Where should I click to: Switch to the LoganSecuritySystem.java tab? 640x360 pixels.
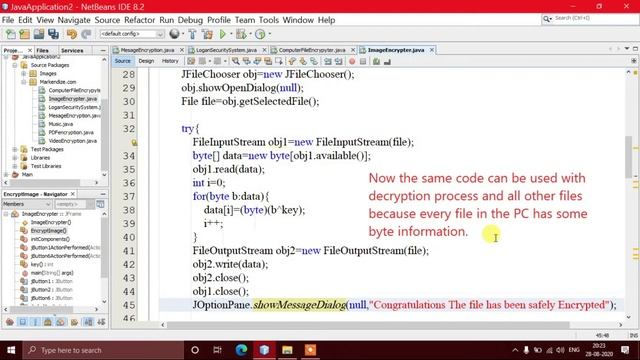[x=226, y=50]
